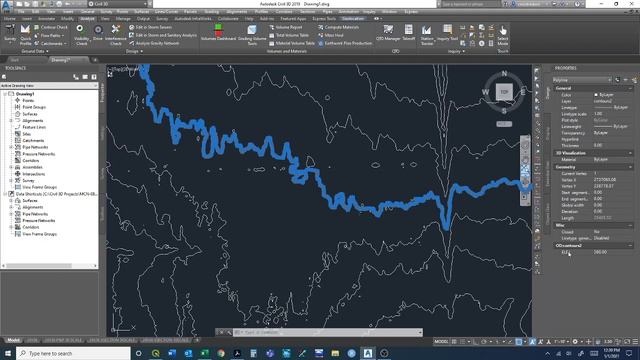Image resolution: width=640 pixels, height=360 pixels.
Task: Select Point Groups in Toolspace tree
Action: click(34, 107)
